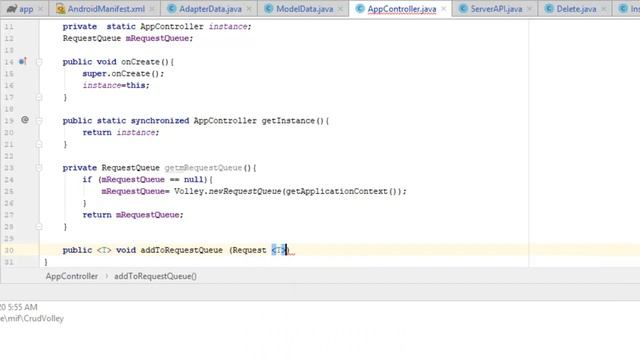Click the AppController.java file icon in tab
640x360 pixels.
pyautogui.click(x=360, y=9)
